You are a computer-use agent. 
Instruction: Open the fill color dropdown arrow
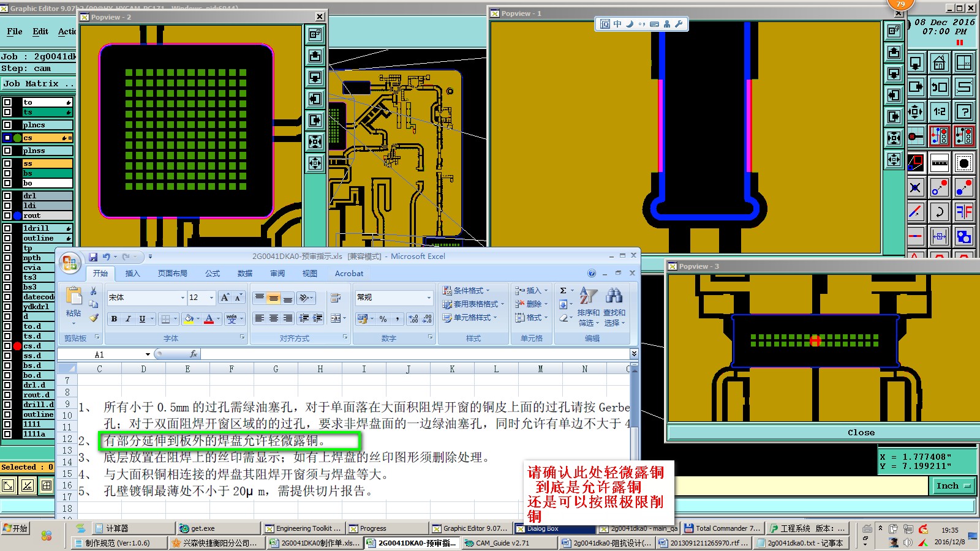pos(198,319)
